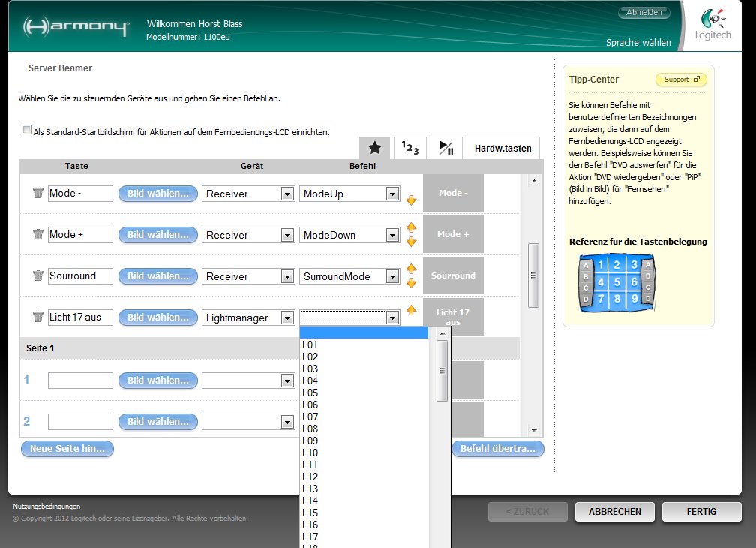Remove the Licht 17 aus entry
Image resolution: width=756 pixels, height=548 pixels.
click(x=38, y=318)
